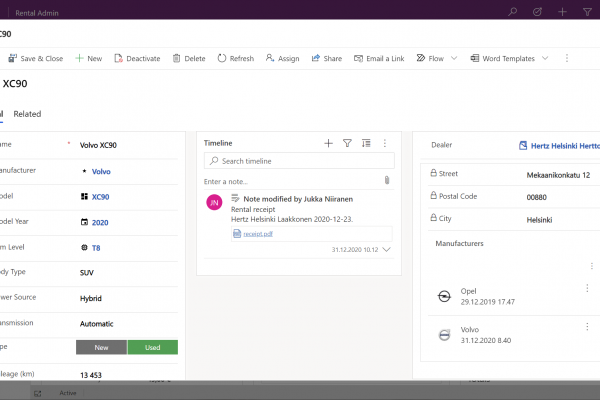Viewport: 600px width, 400px height.
Task: Click the Automatic transmission value
Action: click(x=96, y=324)
